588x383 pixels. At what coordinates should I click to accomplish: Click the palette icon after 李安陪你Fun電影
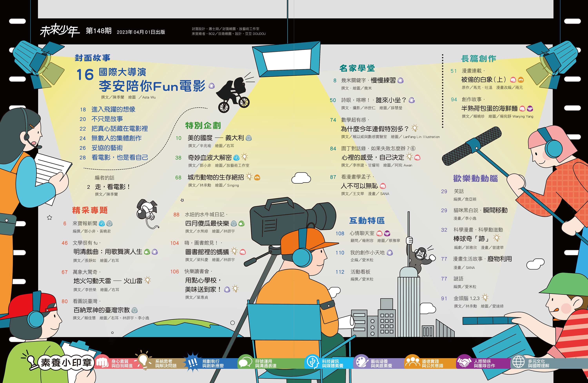[212, 86]
